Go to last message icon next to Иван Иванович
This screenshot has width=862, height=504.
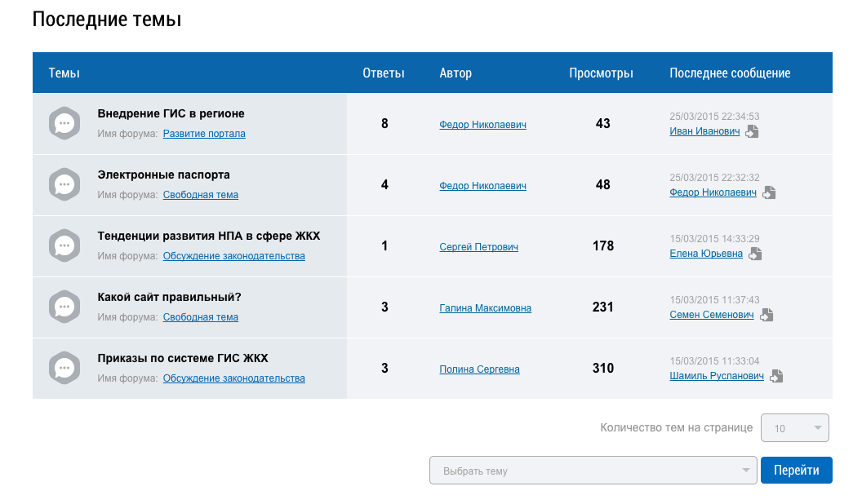752,131
